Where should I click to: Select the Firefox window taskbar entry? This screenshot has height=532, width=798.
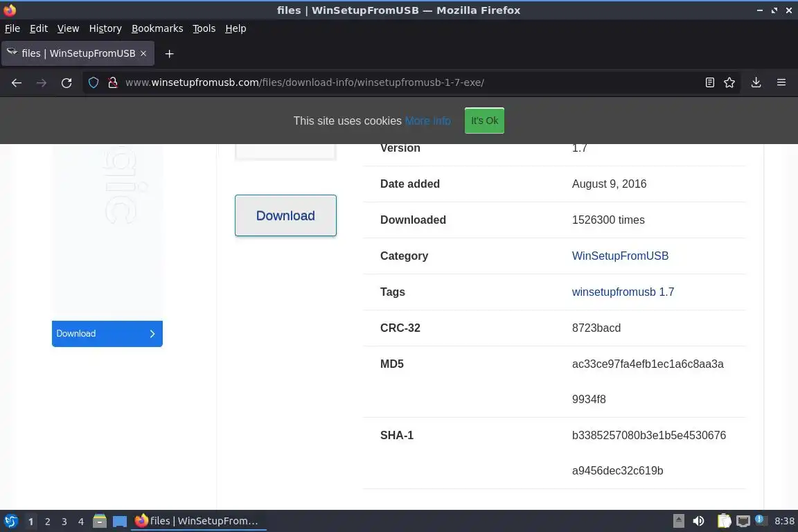pyautogui.click(x=199, y=522)
